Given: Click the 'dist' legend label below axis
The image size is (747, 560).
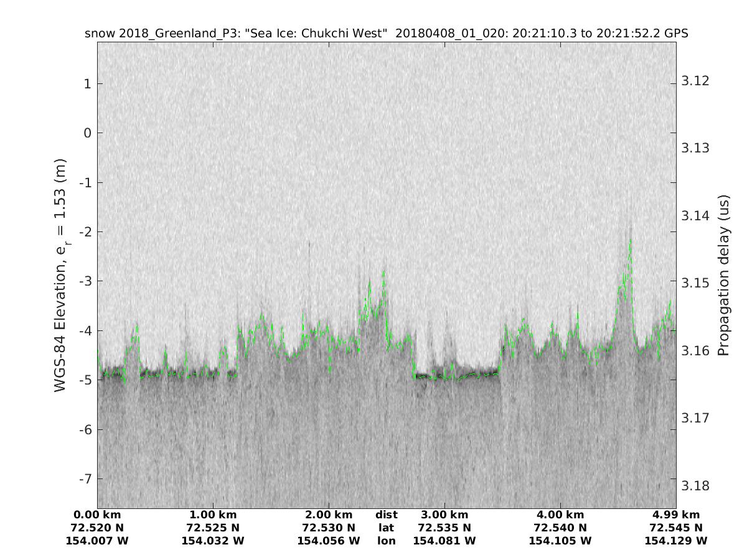Looking at the screenshot, I should 386,515.
